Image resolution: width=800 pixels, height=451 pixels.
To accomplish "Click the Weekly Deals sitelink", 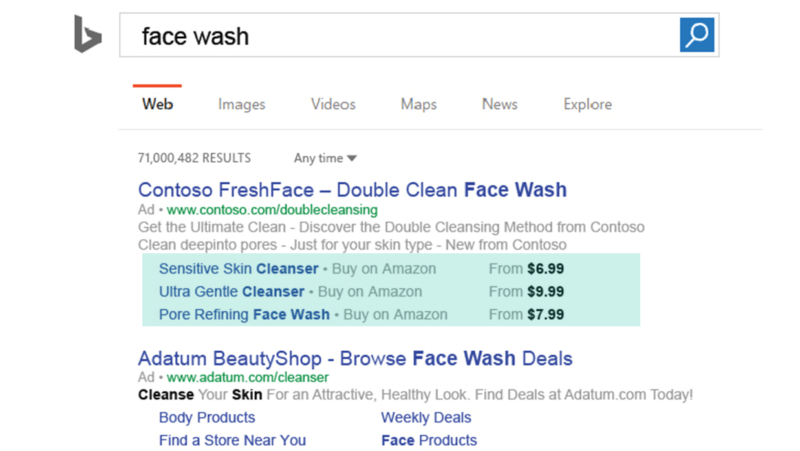I will [x=426, y=417].
